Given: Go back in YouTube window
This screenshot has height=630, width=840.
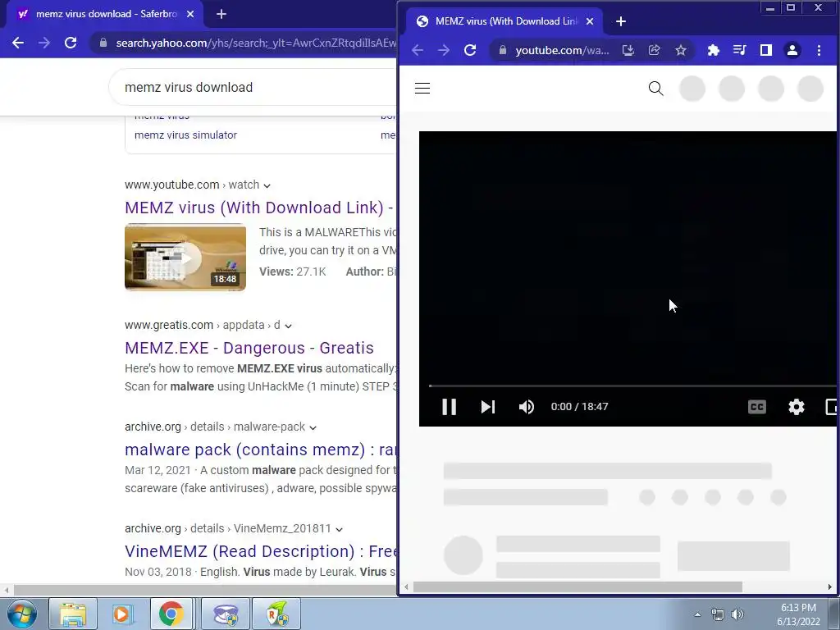Looking at the screenshot, I should 418,50.
